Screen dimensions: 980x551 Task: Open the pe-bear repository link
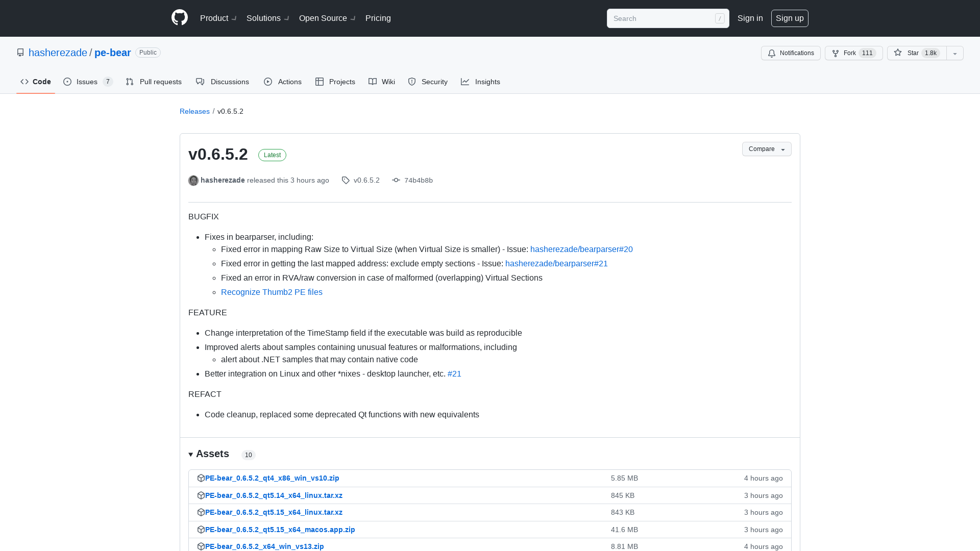point(113,53)
